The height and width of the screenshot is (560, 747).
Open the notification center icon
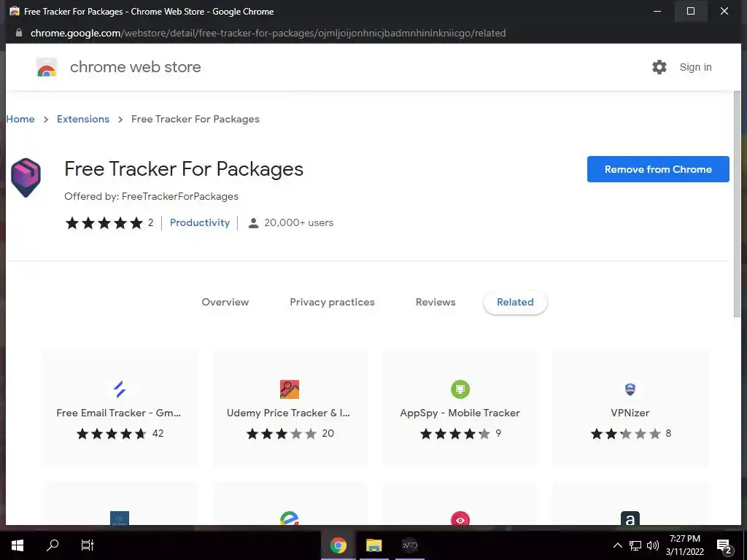pyautogui.click(x=724, y=546)
